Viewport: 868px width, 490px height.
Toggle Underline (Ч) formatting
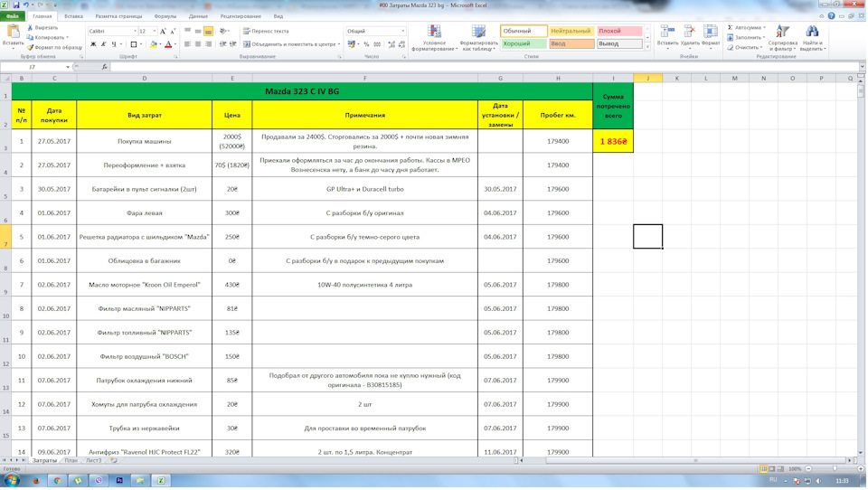(x=114, y=44)
